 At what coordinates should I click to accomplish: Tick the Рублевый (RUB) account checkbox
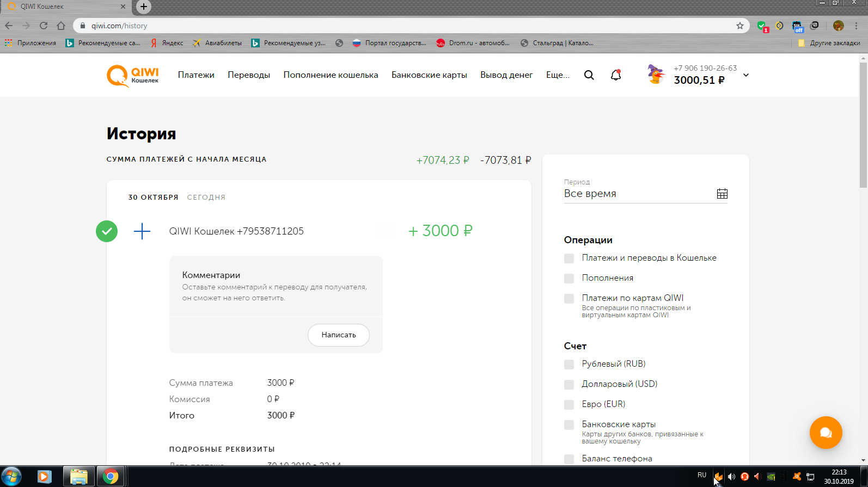[x=569, y=365]
